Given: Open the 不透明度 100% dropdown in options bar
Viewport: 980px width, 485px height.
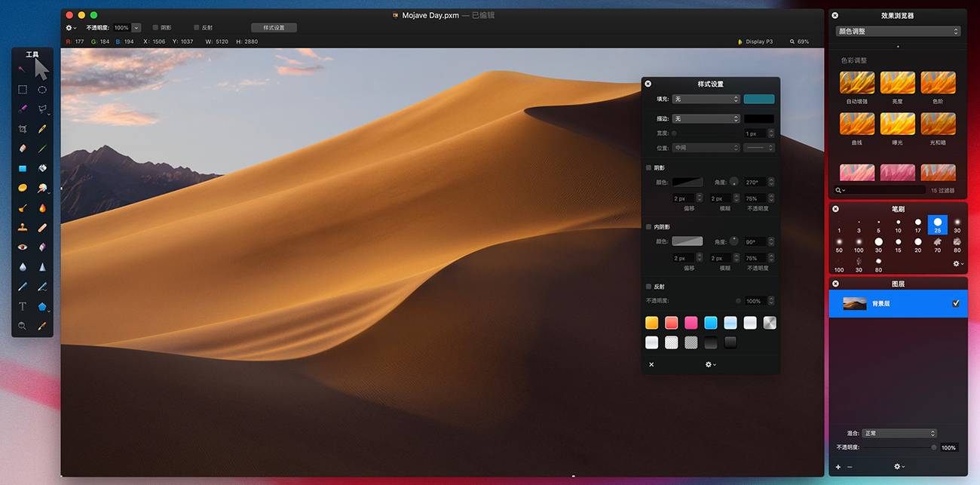Looking at the screenshot, I should point(136,28).
